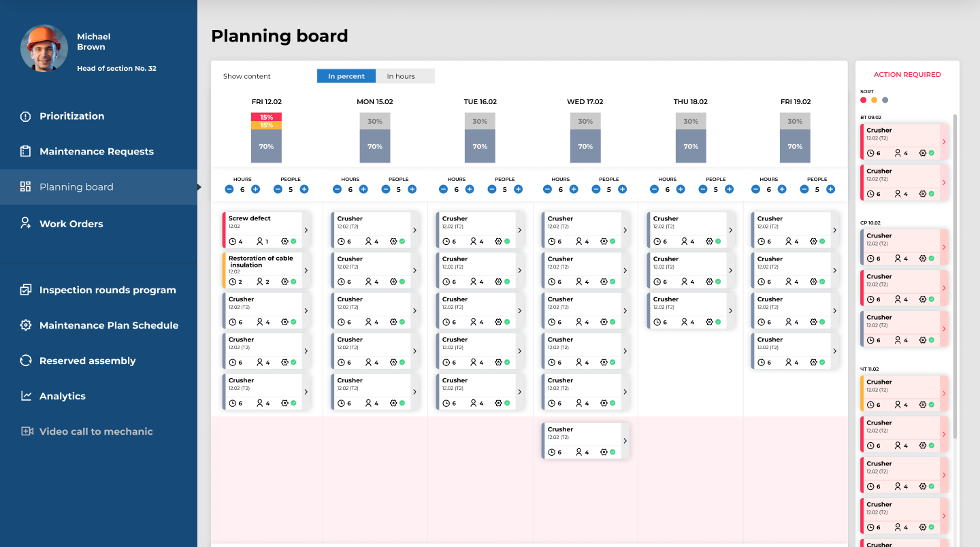Click the FRI 12.02 workload bar chart
The height and width of the screenshot is (547, 980).
(266, 137)
